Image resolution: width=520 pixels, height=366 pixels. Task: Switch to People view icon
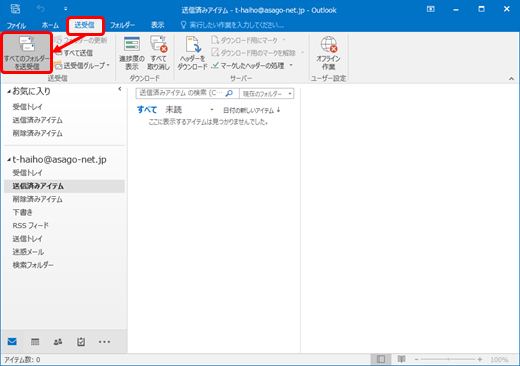(58, 342)
